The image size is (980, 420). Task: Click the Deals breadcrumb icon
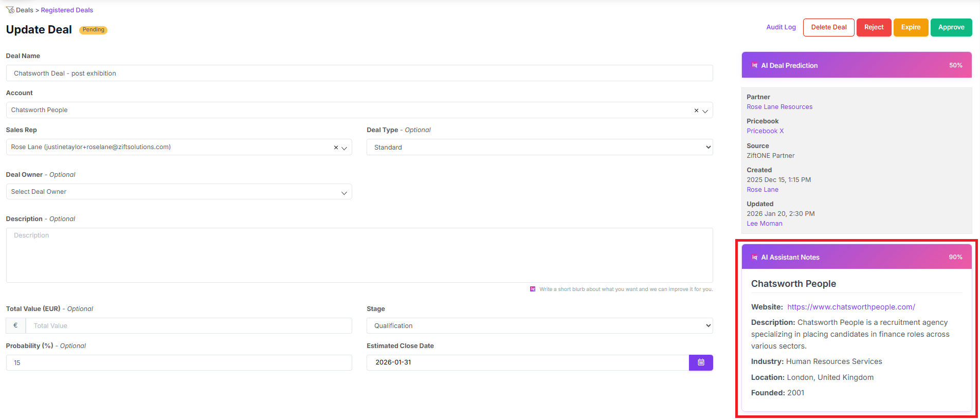pos(10,10)
